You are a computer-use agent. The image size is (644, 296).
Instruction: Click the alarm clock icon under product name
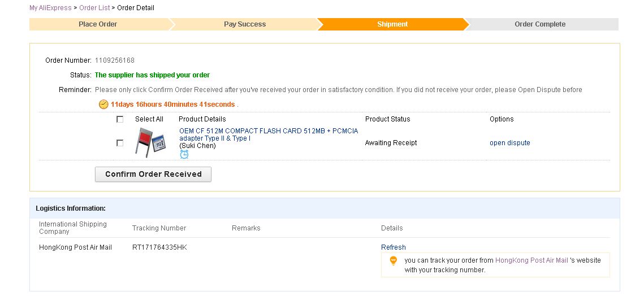184,154
